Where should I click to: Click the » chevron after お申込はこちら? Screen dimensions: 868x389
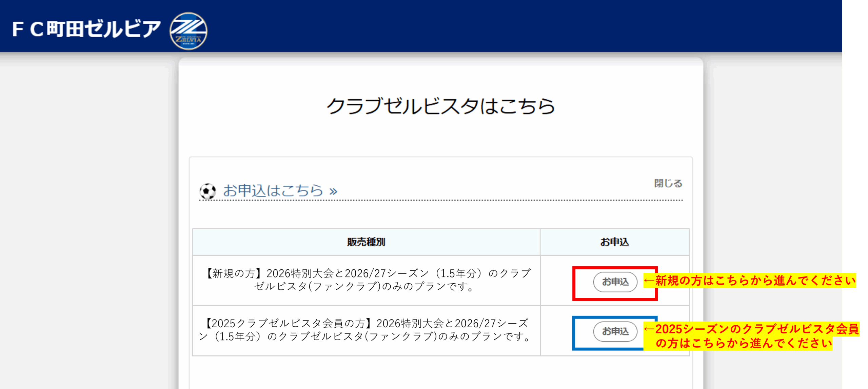point(333,191)
